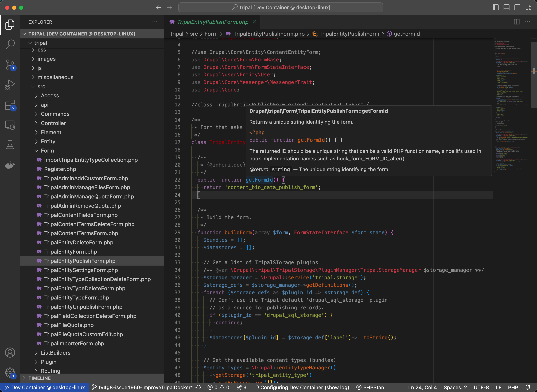Expand the js folder
The image size is (537, 392).
pyautogui.click(x=92, y=68)
